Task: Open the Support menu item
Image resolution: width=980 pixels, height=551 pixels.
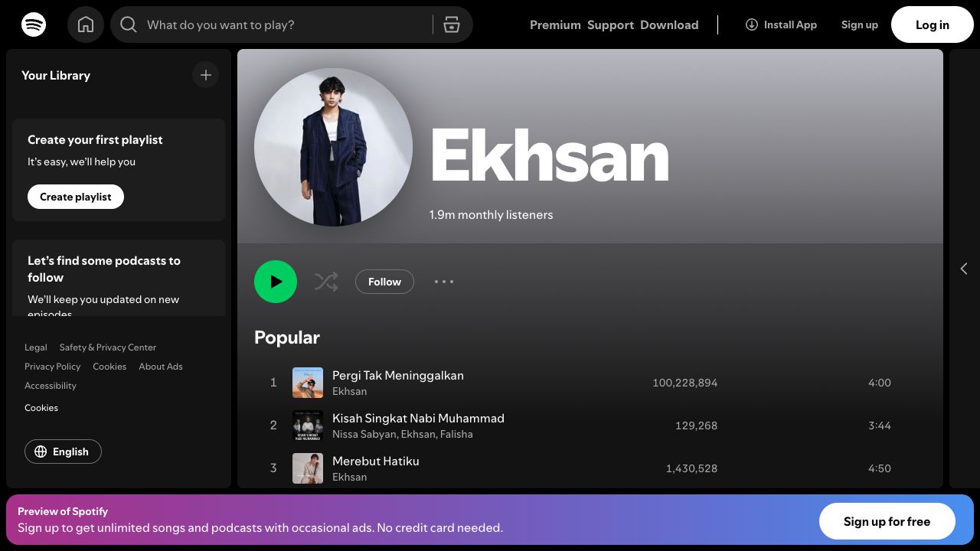Action: pyautogui.click(x=610, y=24)
